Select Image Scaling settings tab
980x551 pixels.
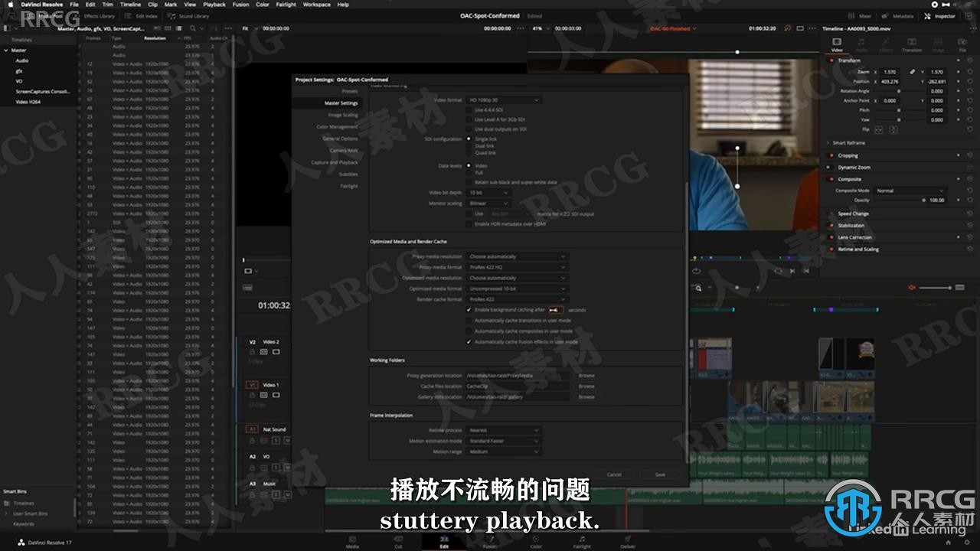[x=343, y=115]
